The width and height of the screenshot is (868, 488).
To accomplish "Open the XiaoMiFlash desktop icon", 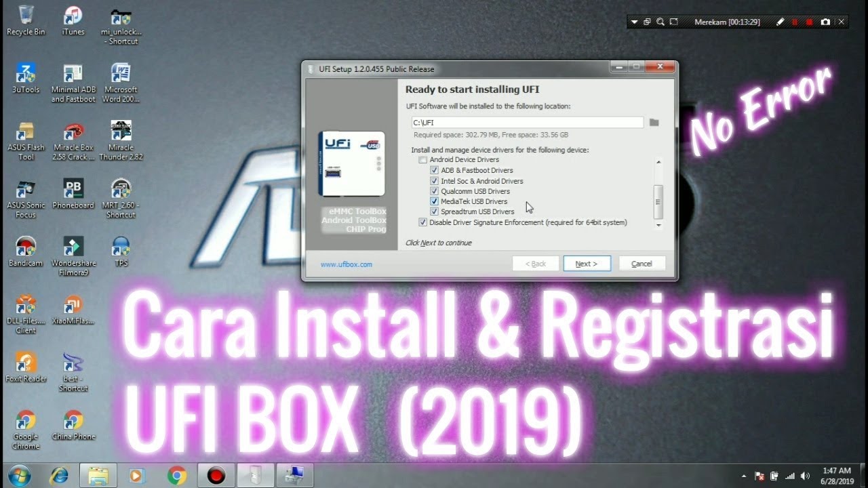I will click(73, 309).
